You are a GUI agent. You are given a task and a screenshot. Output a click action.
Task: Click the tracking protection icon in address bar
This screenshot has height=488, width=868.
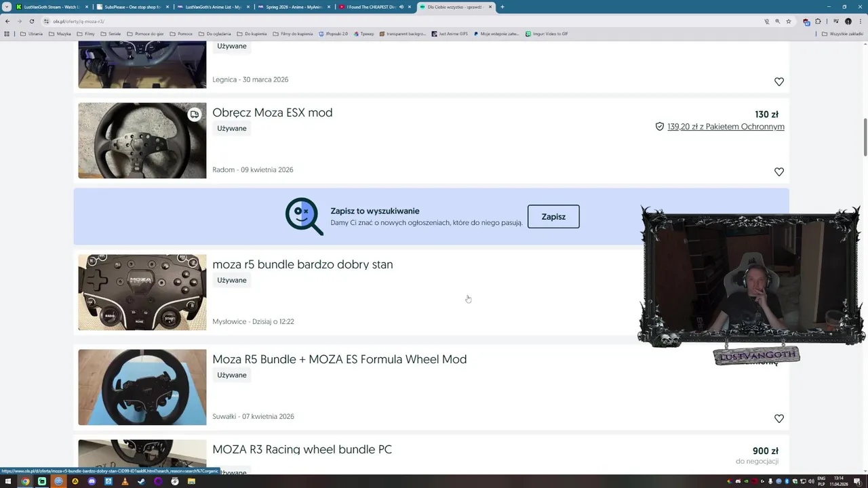tap(766, 21)
